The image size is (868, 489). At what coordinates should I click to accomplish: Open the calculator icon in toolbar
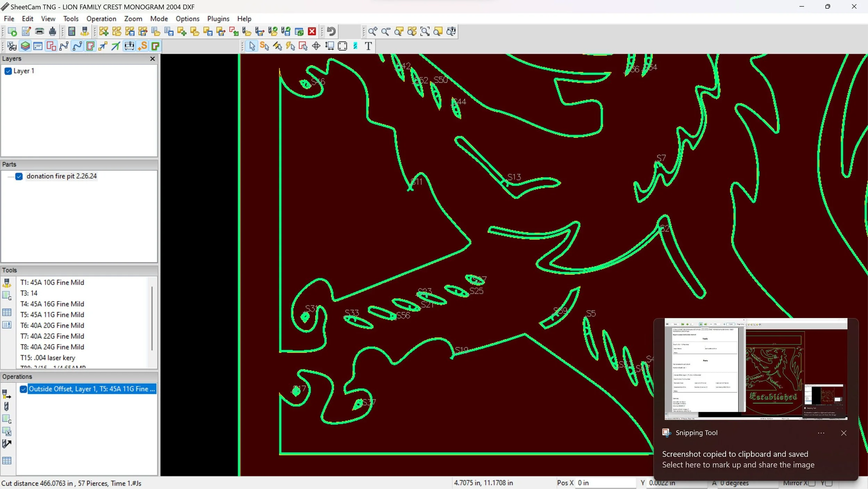tap(72, 32)
